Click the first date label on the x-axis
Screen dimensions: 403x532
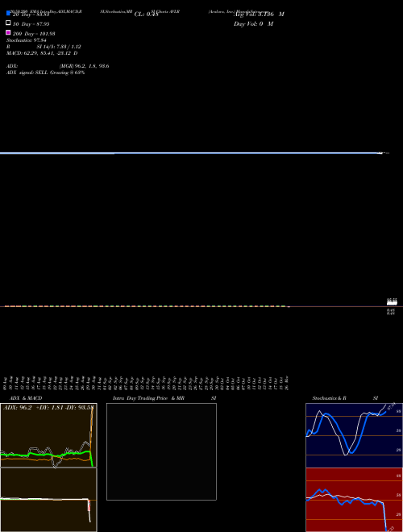[5, 383]
